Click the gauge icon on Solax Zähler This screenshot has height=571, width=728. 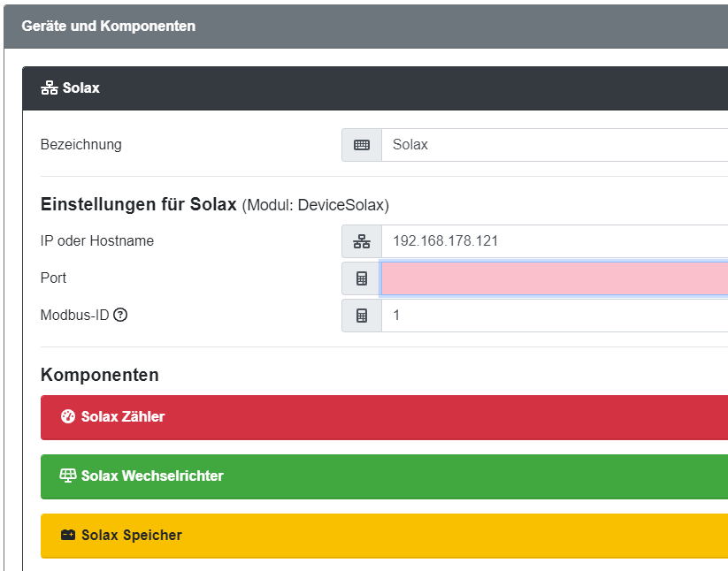68,416
